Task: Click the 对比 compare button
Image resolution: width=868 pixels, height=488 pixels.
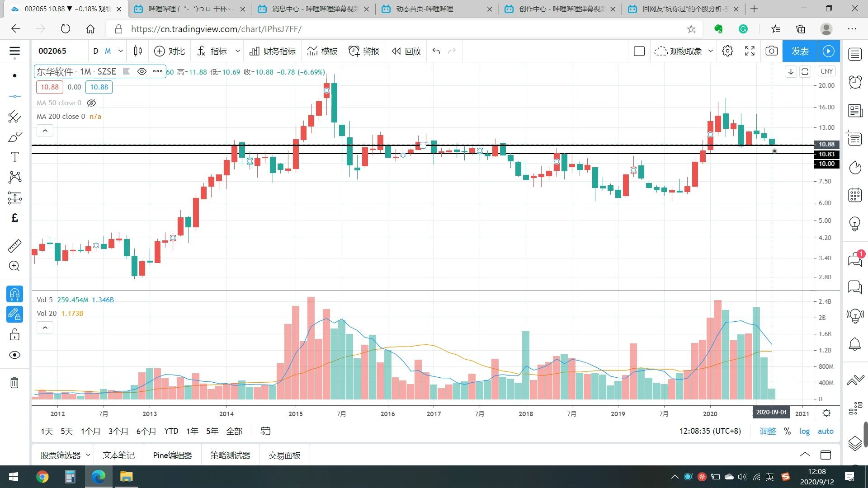Action: coord(170,51)
